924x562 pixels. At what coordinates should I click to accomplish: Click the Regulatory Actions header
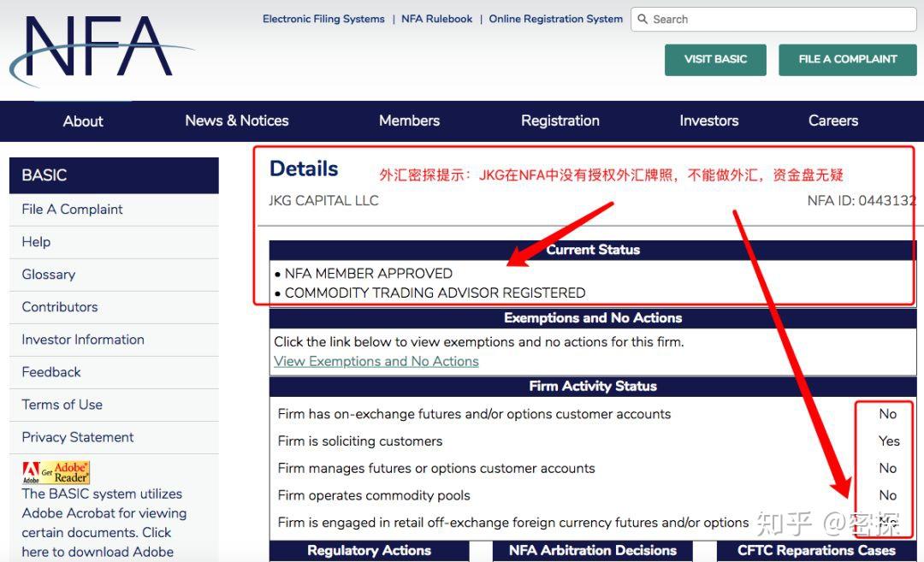coord(369,551)
